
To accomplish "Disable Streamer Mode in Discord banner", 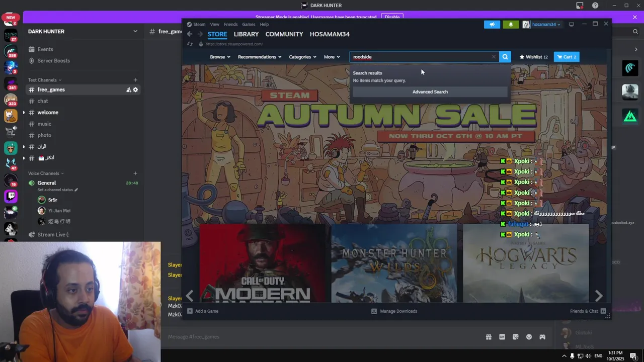I will [392, 17].
